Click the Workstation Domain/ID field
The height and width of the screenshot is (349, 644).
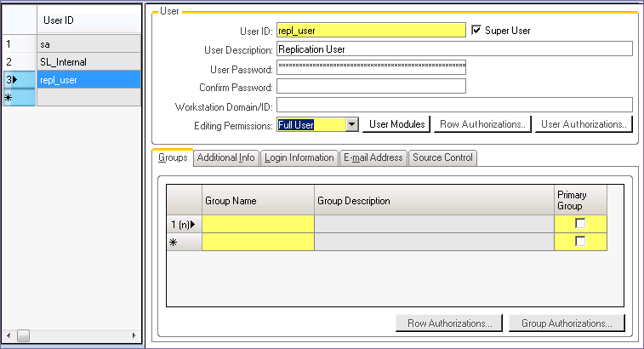(x=454, y=105)
